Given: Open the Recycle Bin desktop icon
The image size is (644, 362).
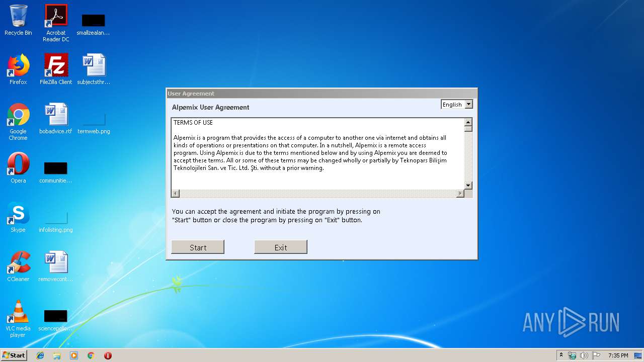Looking at the screenshot, I should click(18, 20).
